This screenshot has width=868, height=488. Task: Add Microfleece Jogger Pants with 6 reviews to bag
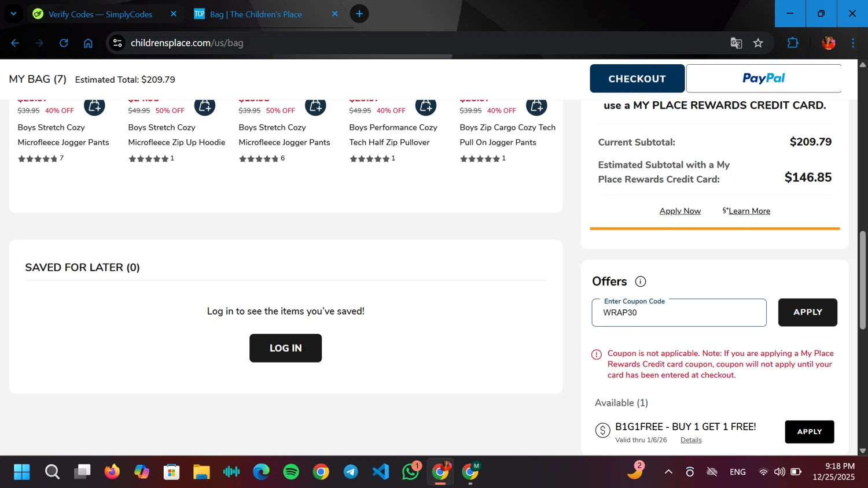tap(315, 106)
